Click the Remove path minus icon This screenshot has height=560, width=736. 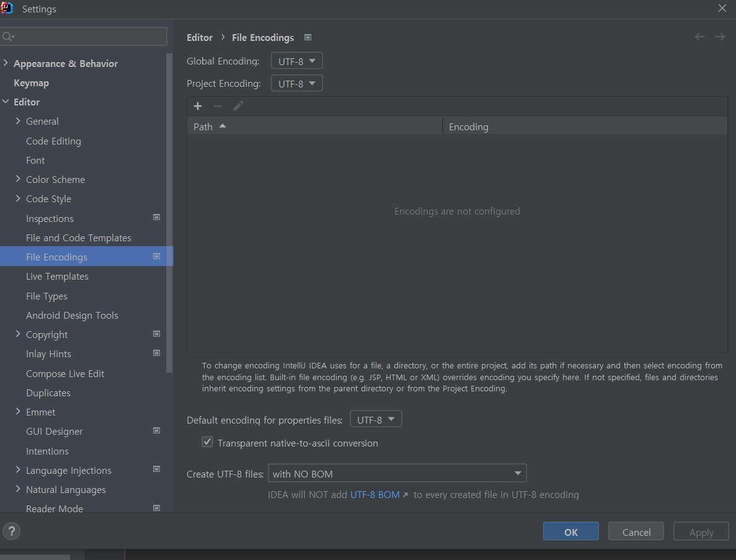(x=217, y=106)
